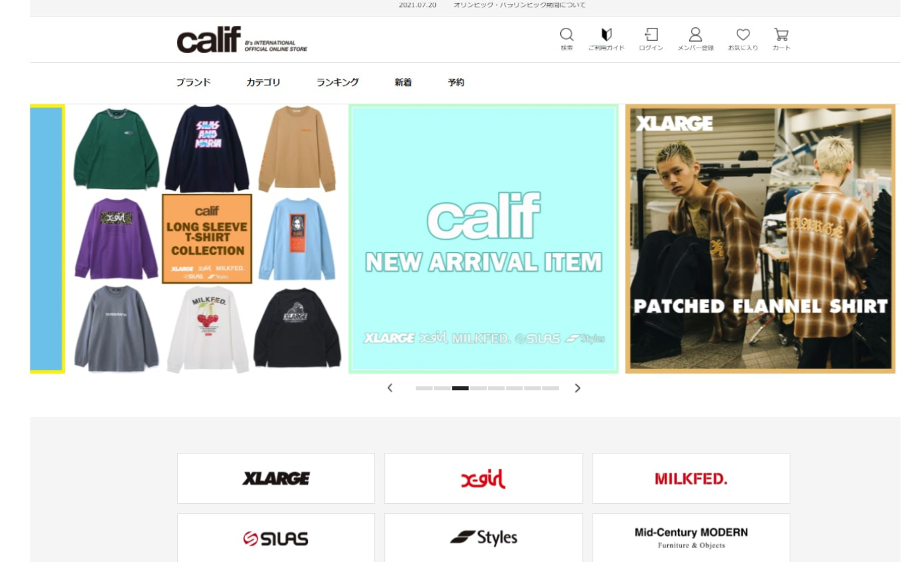Open the ランキング menu item
Image resolution: width=924 pixels, height=562 pixels.
pyautogui.click(x=337, y=82)
